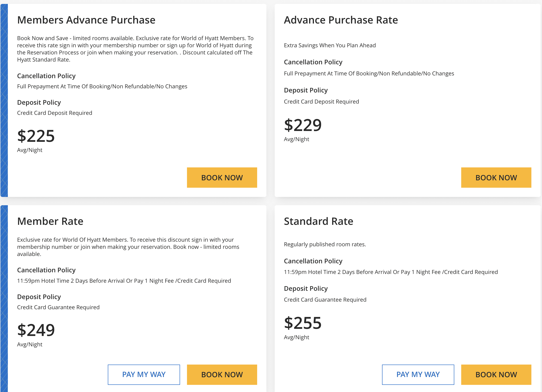
Task: Select PAY MY WAY under Standard Rate
Action: click(x=418, y=374)
